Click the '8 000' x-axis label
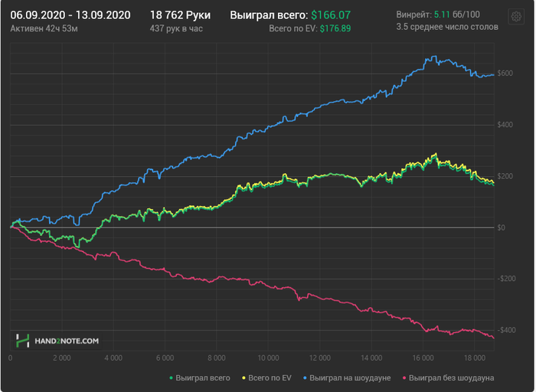The image size is (536, 392). pyautogui.click(x=217, y=358)
